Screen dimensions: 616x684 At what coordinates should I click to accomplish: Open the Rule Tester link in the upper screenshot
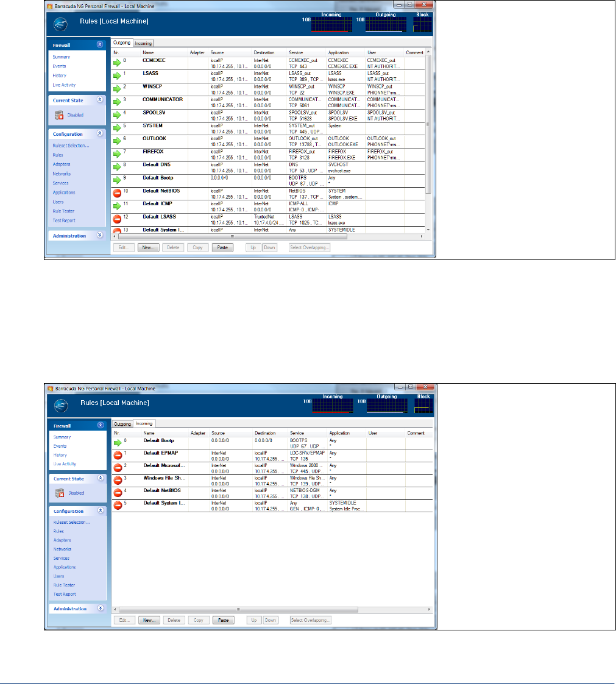[64, 211]
